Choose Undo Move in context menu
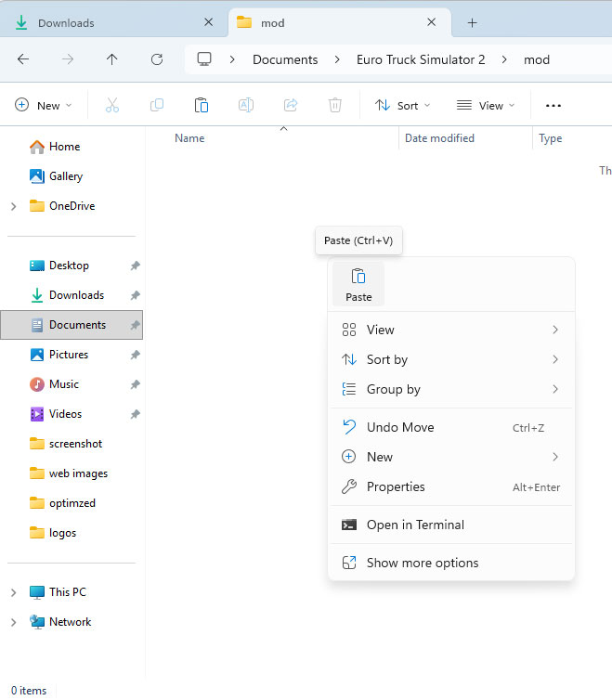Viewport: 612px width, 700px height. click(x=451, y=428)
